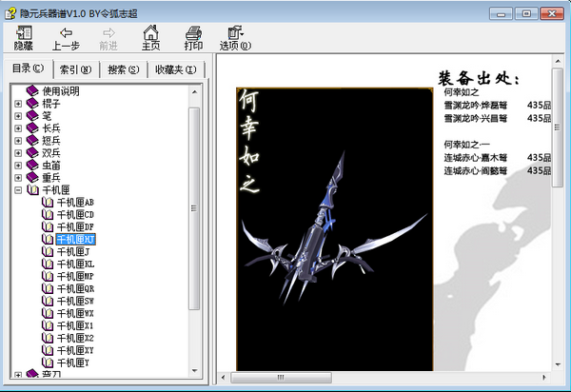Viewport: 571px width, 392px height.
Task: Click the open-book icon beside 千机匣
Action: tap(32, 190)
